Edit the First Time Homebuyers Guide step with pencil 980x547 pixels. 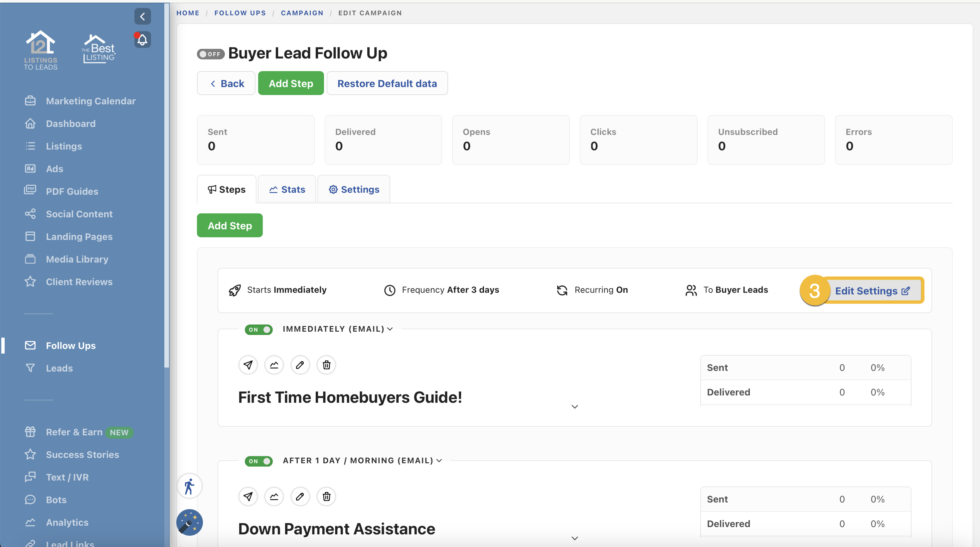click(300, 365)
